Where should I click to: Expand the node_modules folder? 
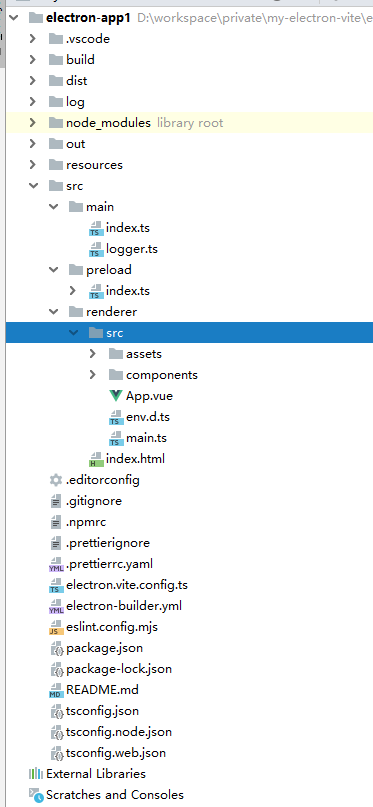[x=33, y=123]
